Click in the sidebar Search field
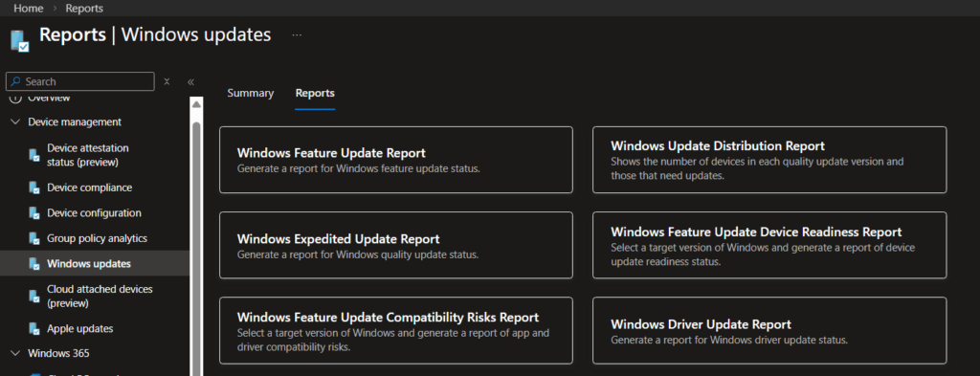This screenshot has width=980, height=376. (x=80, y=82)
